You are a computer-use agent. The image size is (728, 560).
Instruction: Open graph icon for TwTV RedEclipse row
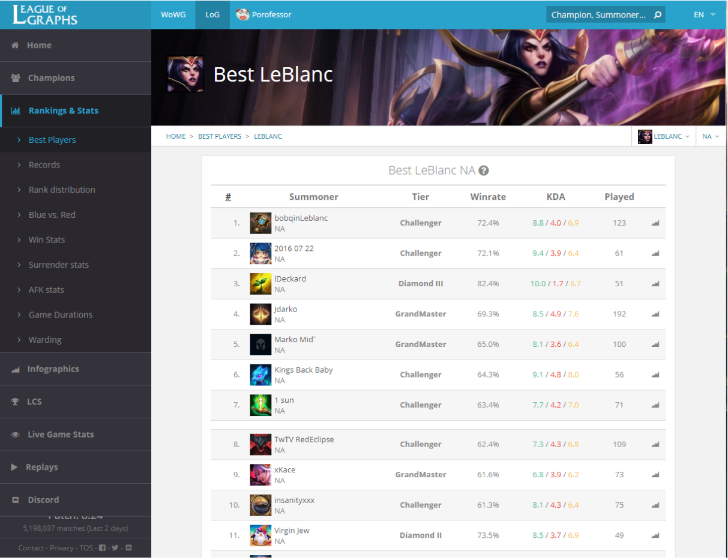click(655, 444)
